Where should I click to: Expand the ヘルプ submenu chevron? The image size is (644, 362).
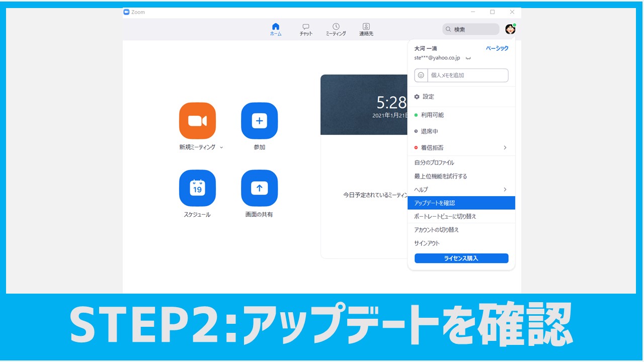pos(505,190)
